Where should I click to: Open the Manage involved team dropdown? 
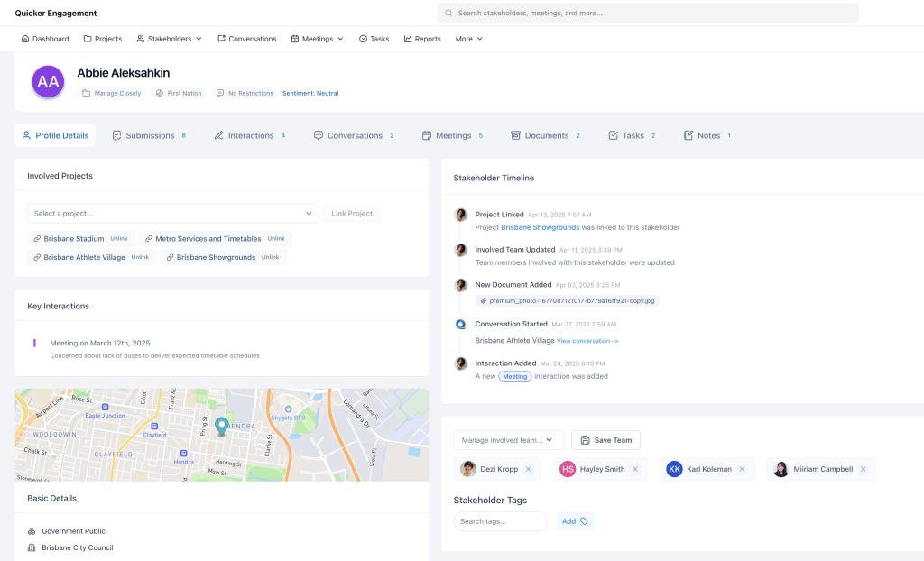click(508, 440)
